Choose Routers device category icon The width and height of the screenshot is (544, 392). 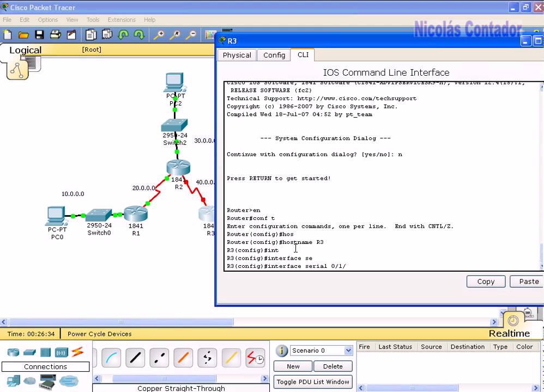pyautogui.click(x=13, y=352)
